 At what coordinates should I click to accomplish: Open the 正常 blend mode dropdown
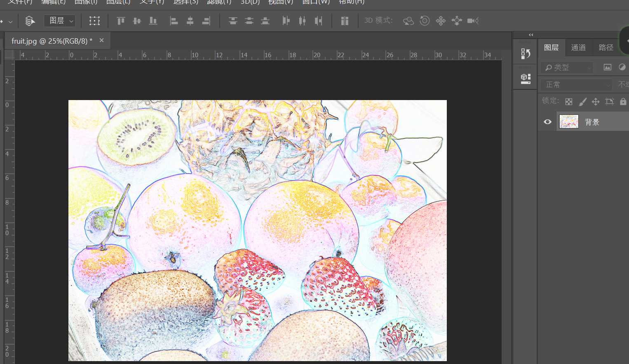click(x=576, y=85)
